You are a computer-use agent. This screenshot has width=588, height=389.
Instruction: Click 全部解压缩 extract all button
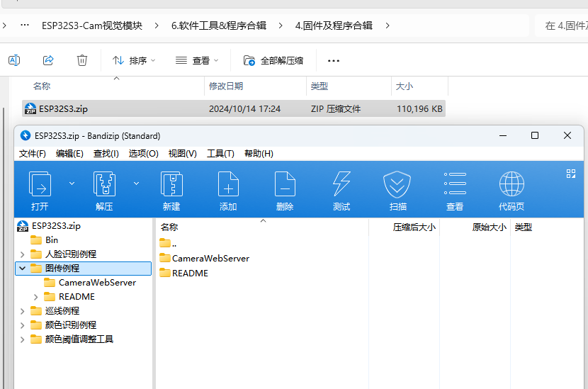(x=273, y=60)
